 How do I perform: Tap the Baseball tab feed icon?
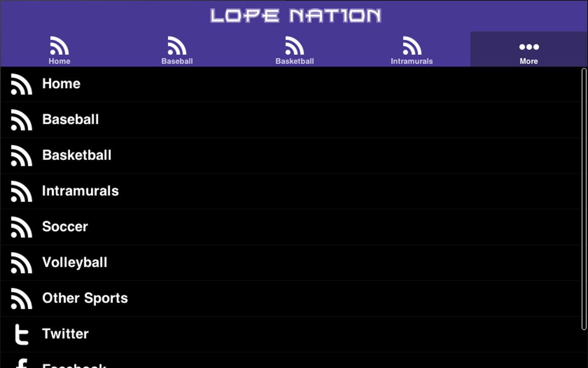click(177, 45)
